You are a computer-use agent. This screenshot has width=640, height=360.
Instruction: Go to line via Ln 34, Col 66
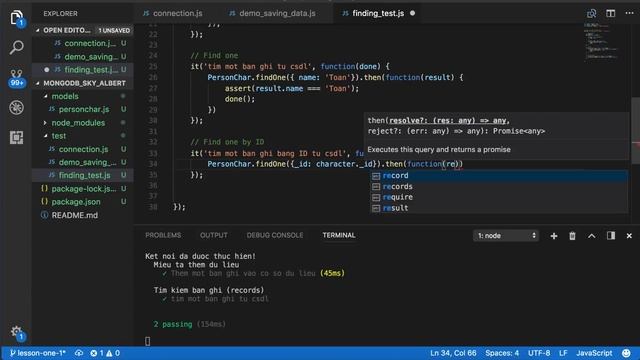tap(453, 353)
